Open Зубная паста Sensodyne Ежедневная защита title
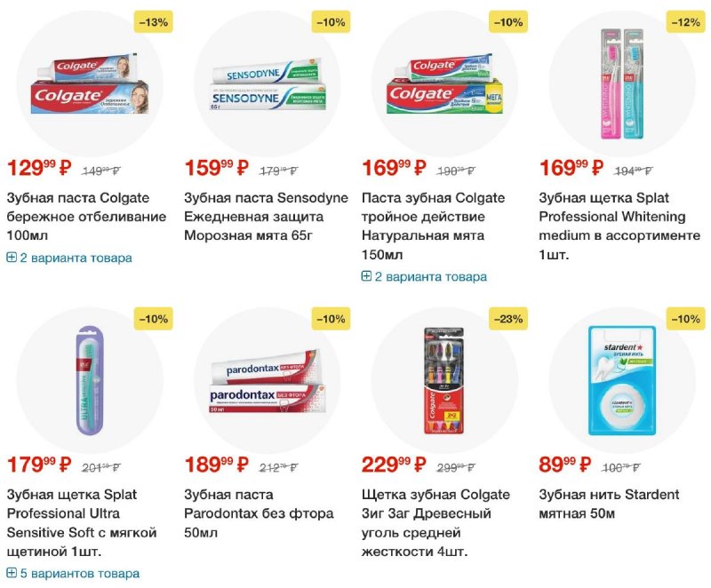Viewport: 711px width, 588px height. coord(266,217)
